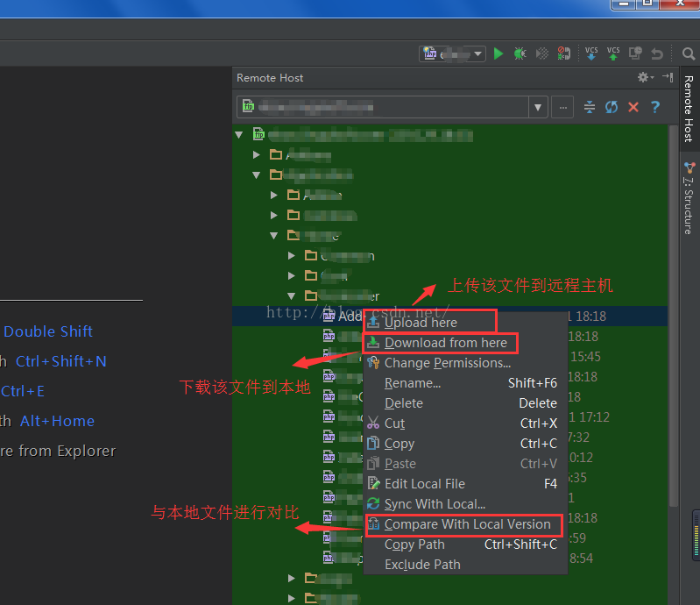This screenshot has width=700, height=605.
Task: Click the memory indicator in corner
Action: pos(696,535)
